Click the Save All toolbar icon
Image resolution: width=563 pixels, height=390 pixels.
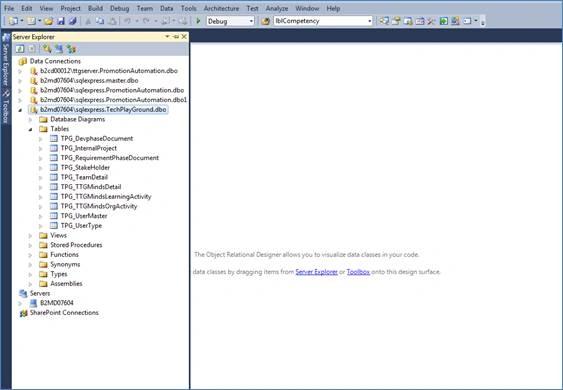click(73, 21)
